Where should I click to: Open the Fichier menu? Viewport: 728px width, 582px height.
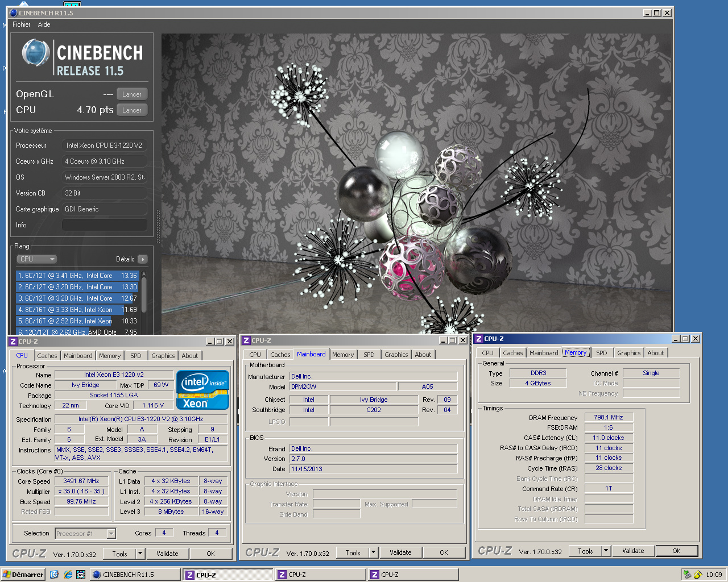tap(22, 24)
